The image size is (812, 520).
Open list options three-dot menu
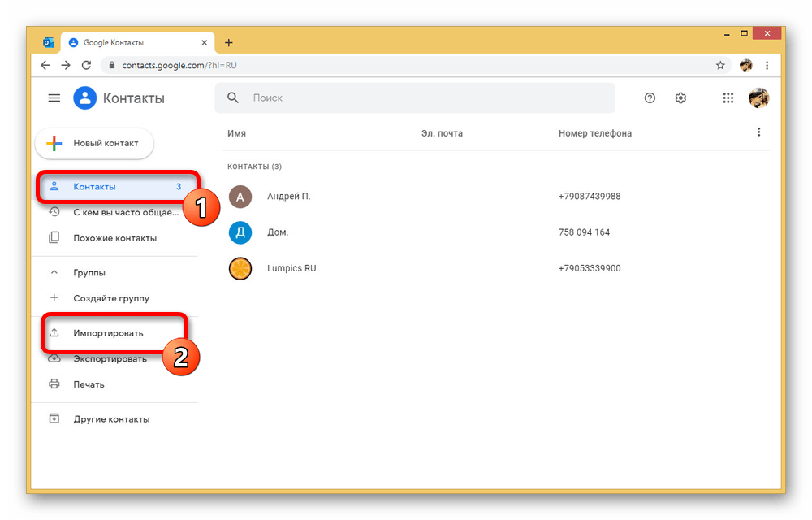(758, 132)
